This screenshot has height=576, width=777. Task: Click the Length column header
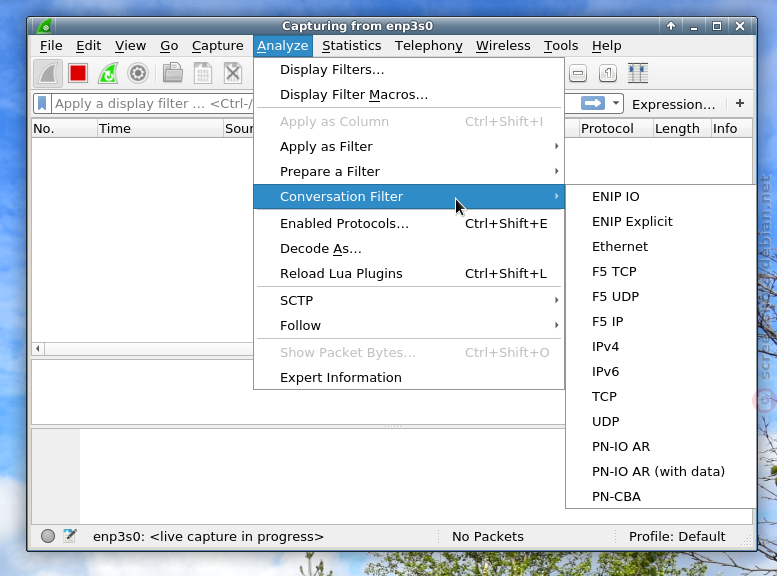coord(682,128)
